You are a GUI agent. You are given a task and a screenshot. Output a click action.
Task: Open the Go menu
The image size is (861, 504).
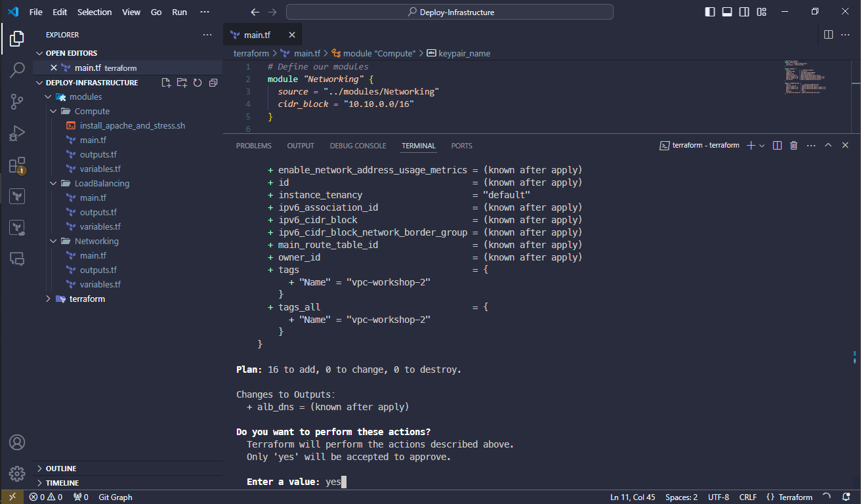click(156, 12)
